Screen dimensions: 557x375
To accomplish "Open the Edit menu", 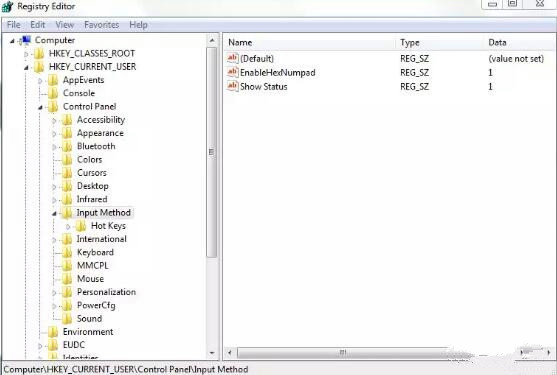I will (x=38, y=25).
